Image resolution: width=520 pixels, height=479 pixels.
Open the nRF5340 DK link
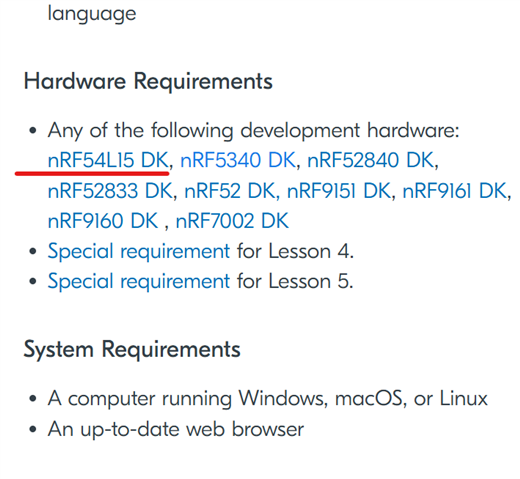pos(238,160)
